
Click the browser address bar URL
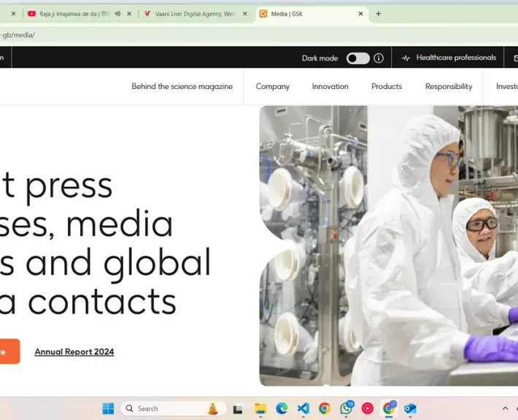[18, 35]
